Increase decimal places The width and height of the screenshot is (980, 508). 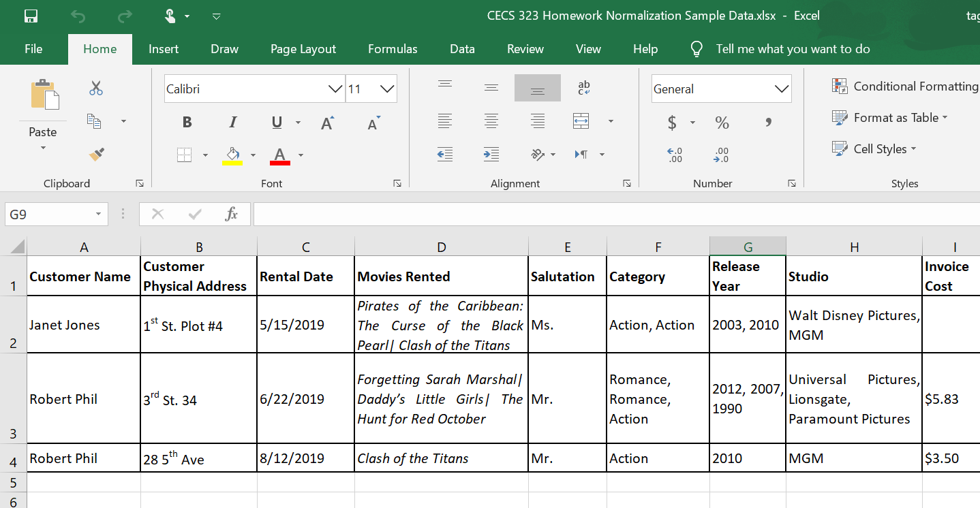[x=675, y=155]
